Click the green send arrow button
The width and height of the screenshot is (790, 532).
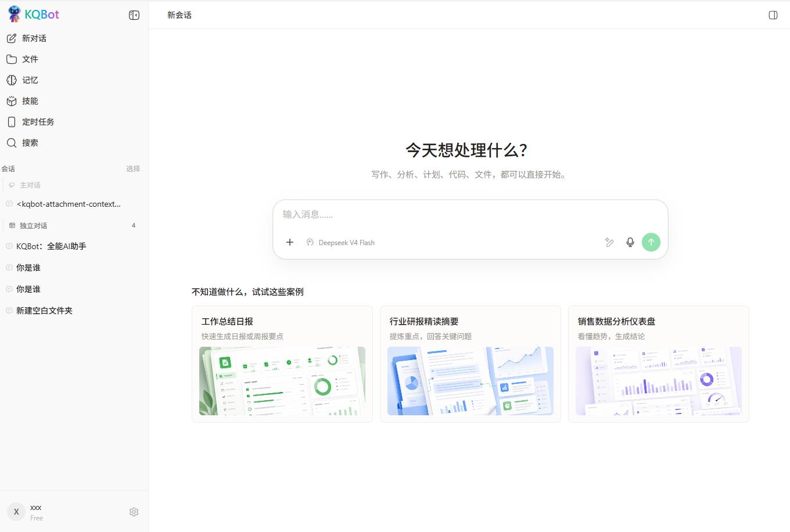651,242
